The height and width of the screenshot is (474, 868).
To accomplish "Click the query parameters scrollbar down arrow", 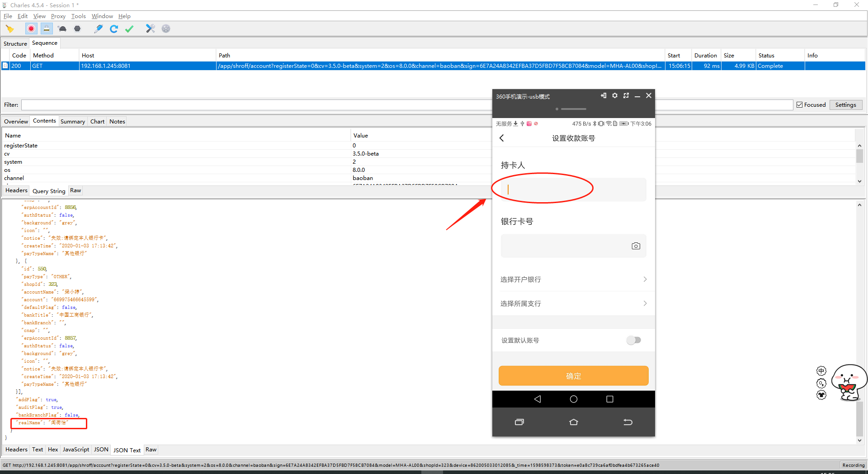I will [x=859, y=181].
